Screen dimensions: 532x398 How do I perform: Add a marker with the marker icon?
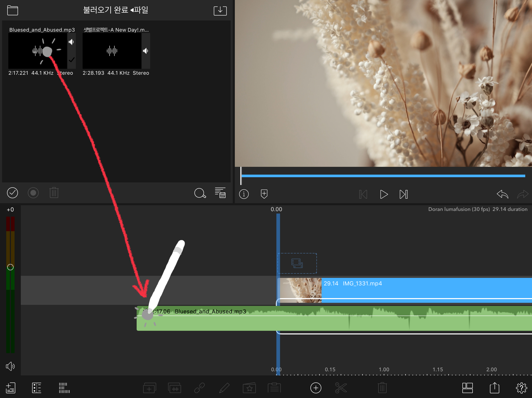pos(264,194)
